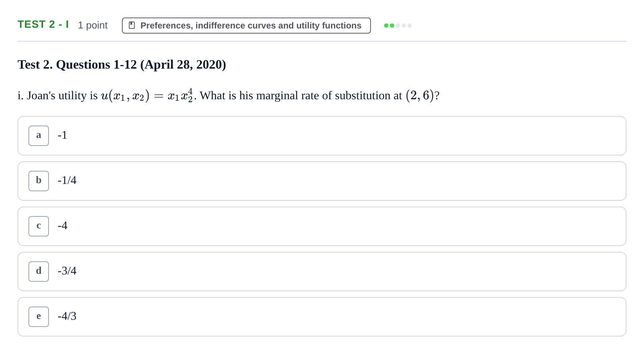Pick answer value -4/3
This screenshot has width=644, height=354.
(x=67, y=316)
